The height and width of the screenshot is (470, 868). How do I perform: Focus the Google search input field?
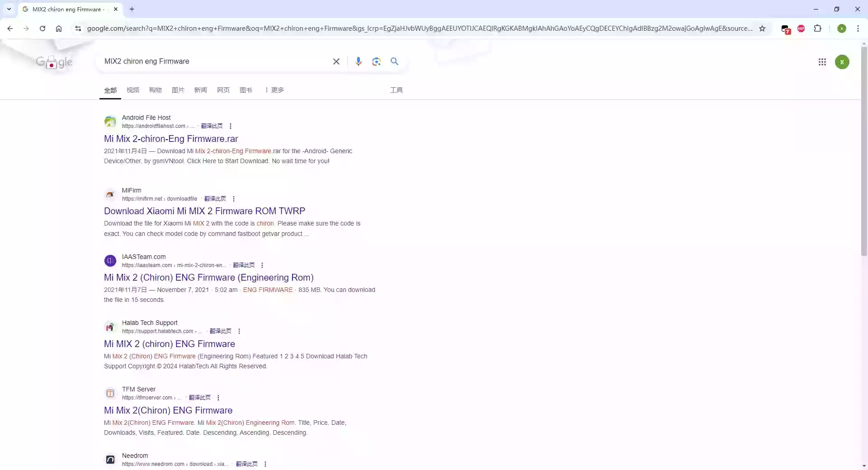pos(215,61)
